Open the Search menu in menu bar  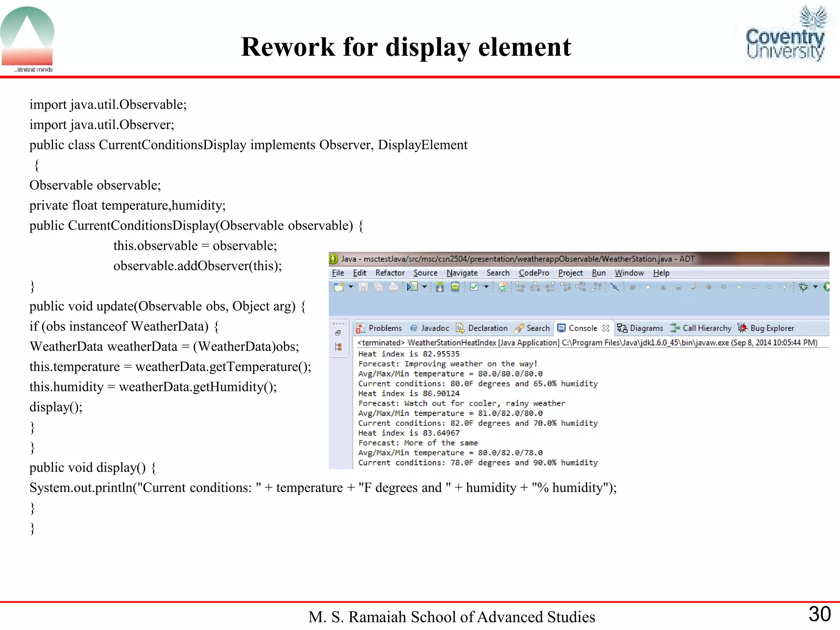pos(498,273)
